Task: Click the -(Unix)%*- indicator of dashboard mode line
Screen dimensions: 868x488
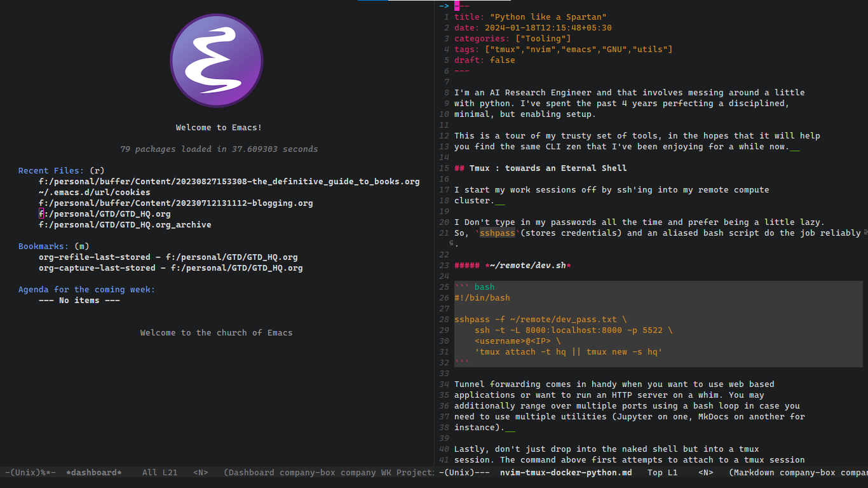Action: (31, 472)
